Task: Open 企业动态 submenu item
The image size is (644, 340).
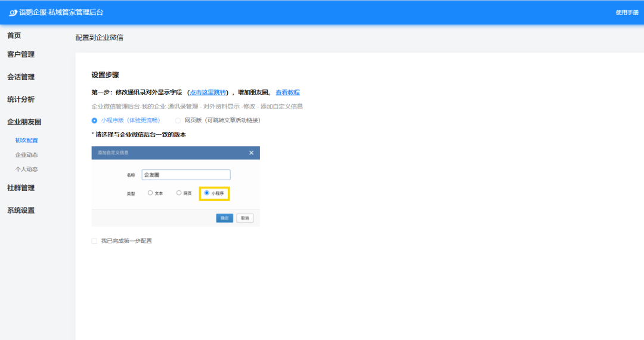Action: tap(26, 154)
